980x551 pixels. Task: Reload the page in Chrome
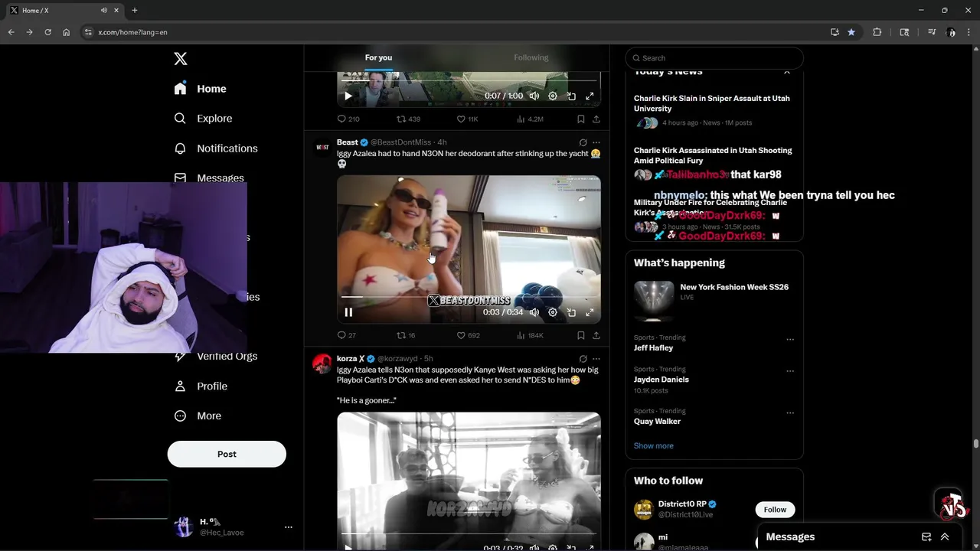tap(47, 32)
